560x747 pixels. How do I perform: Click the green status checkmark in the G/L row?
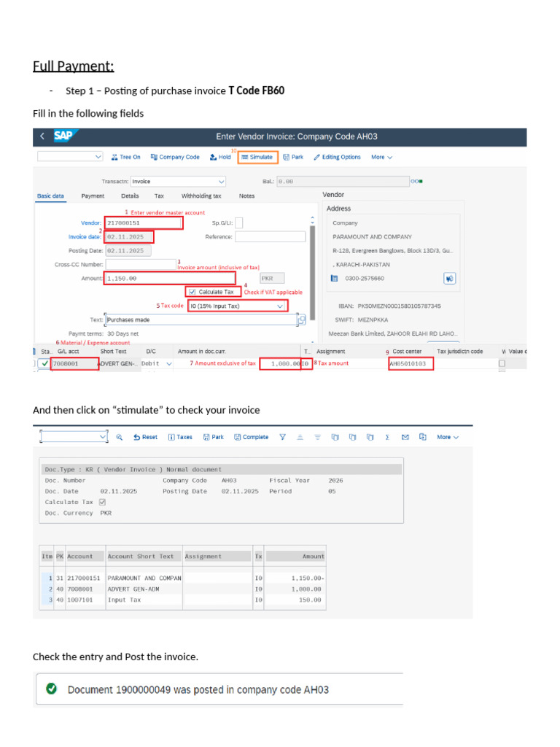pyautogui.click(x=44, y=363)
